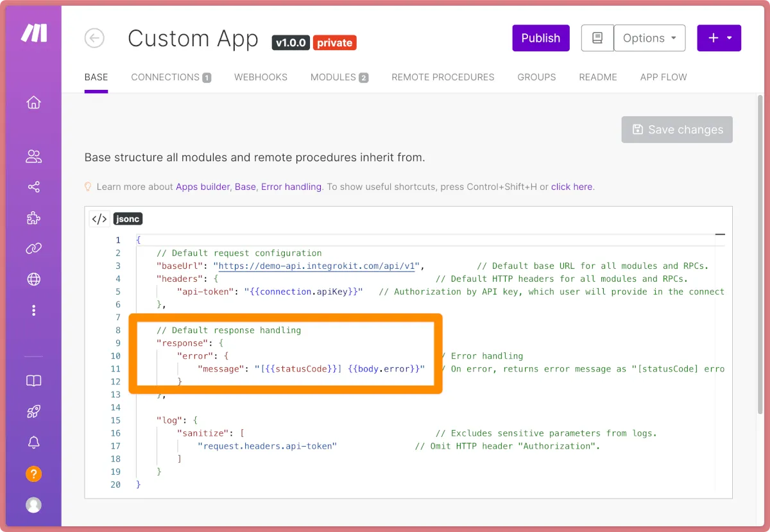Switch to the CONNECTIONS tab
This screenshot has width=770, height=532.
[171, 77]
